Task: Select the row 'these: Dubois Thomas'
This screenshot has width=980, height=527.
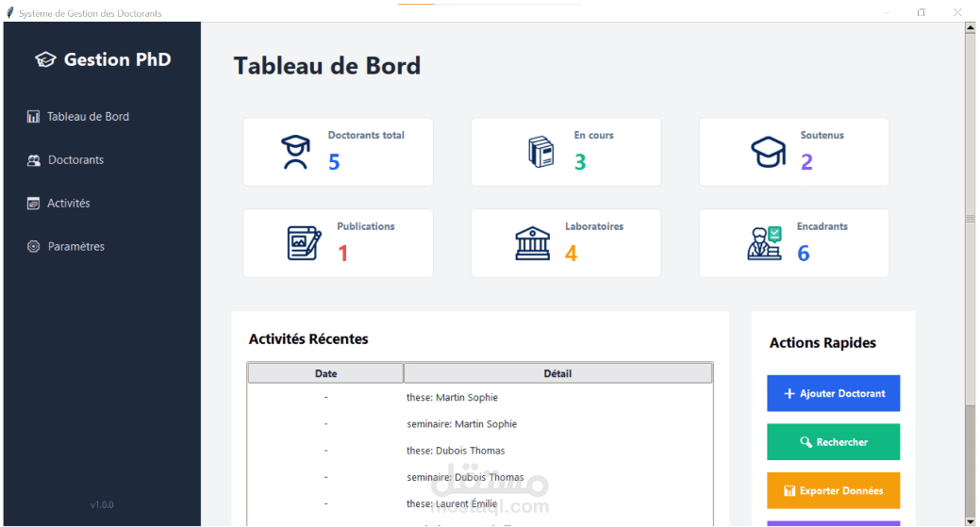Action: click(479, 451)
